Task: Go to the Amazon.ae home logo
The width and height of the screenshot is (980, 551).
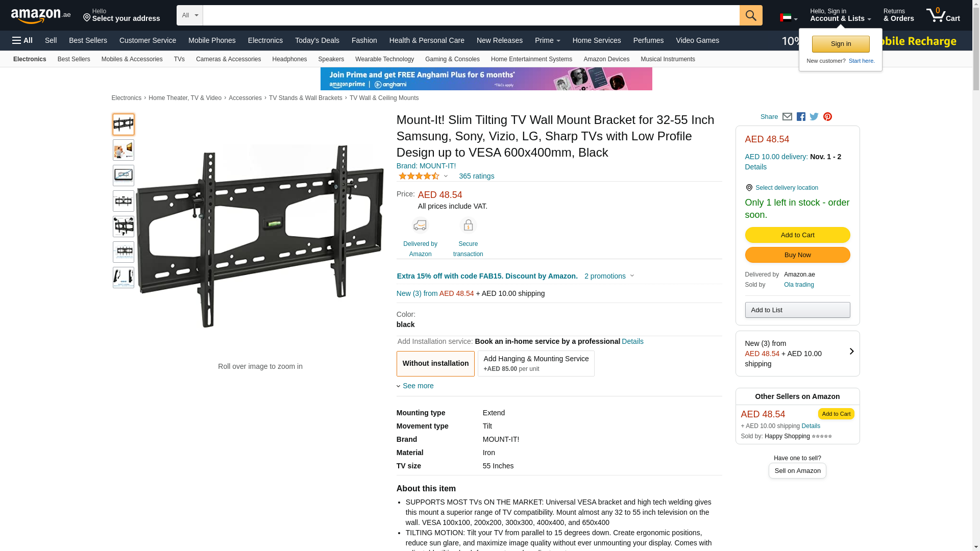Action: [x=41, y=16]
